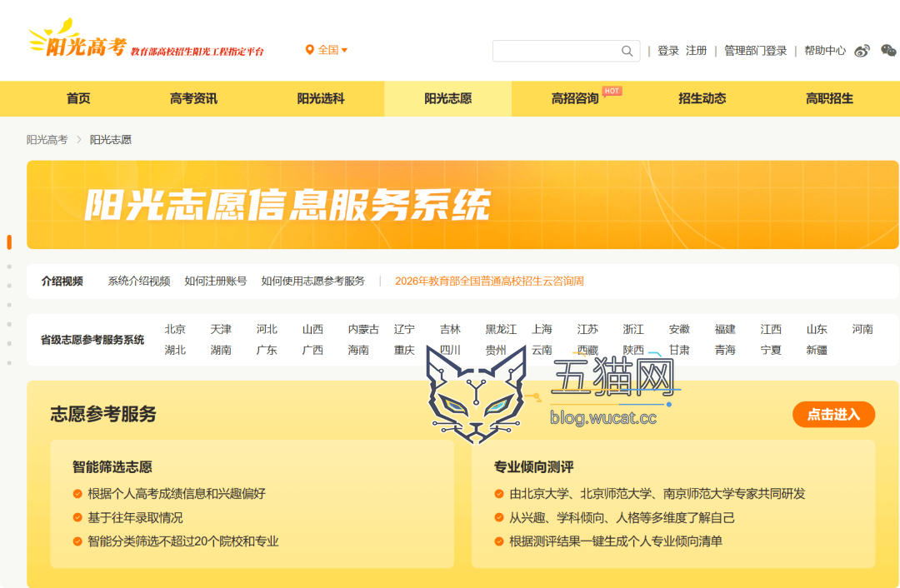Select 青海 province link

725,350
